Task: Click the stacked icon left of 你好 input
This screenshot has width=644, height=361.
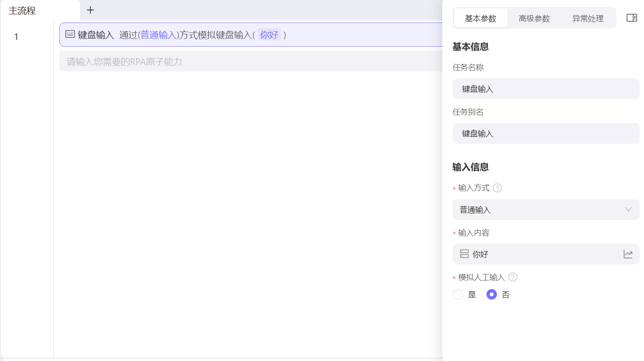Action: (x=464, y=254)
